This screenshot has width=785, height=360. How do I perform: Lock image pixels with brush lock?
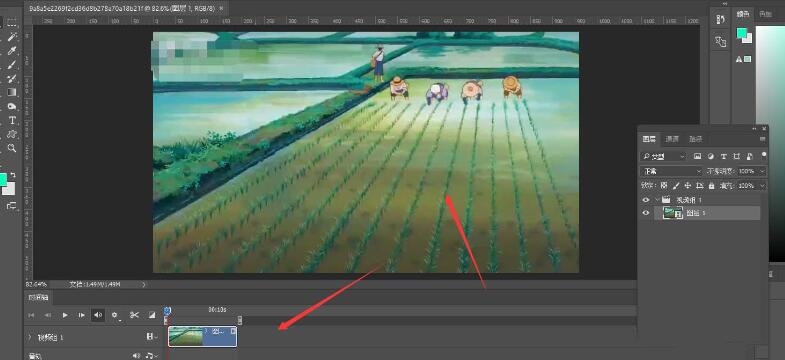click(x=676, y=185)
